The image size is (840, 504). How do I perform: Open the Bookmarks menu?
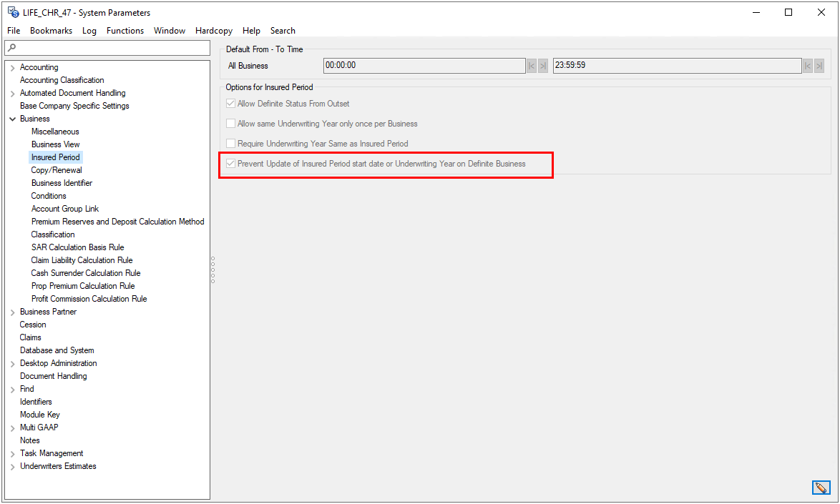51,31
